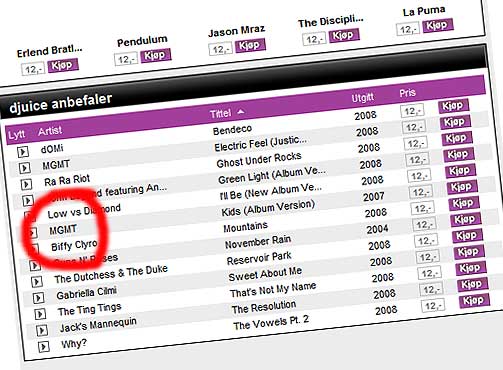Image resolution: width=503 pixels, height=370 pixels.
Task: Open the Erlend Bratl... featured artist
Action: (x=50, y=51)
